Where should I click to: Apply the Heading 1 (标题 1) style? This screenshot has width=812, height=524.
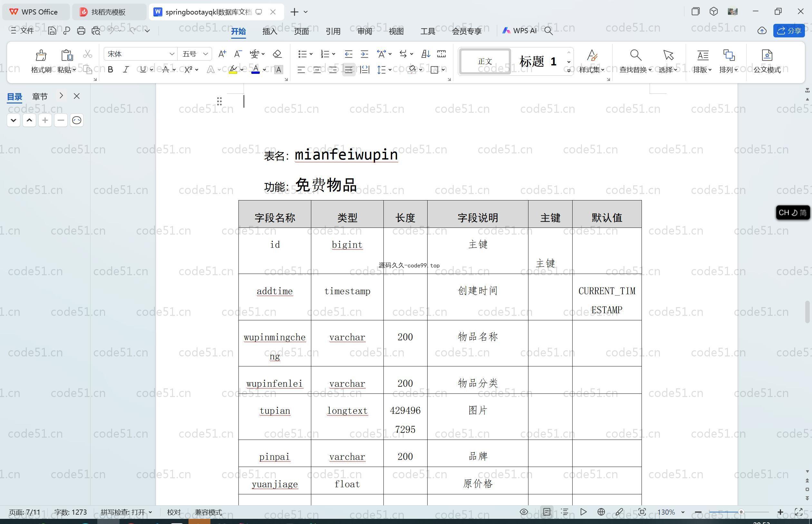(537, 62)
